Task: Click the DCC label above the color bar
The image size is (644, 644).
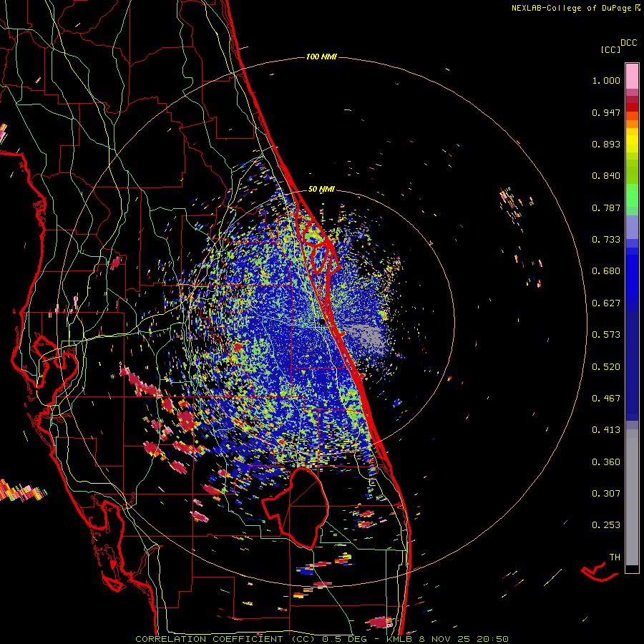Action: pos(629,43)
